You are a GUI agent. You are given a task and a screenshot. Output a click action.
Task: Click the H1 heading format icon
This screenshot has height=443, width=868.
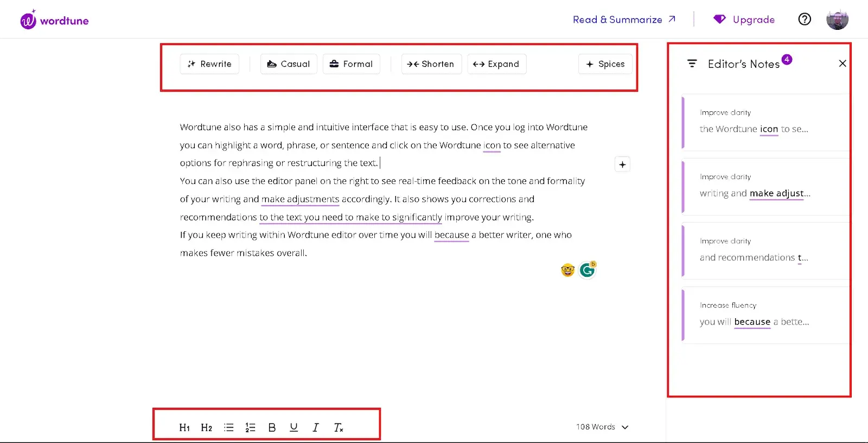click(184, 427)
